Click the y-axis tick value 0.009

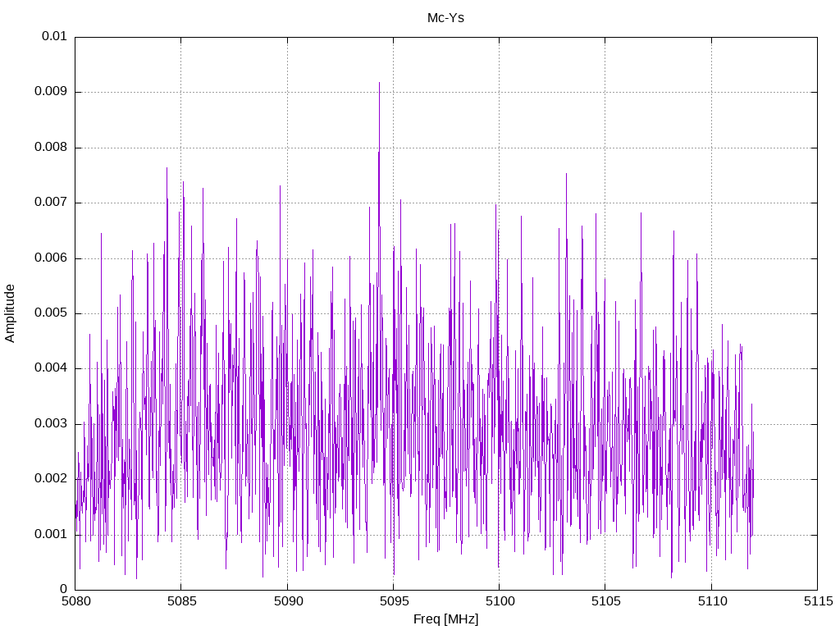click(x=50, y=92)
